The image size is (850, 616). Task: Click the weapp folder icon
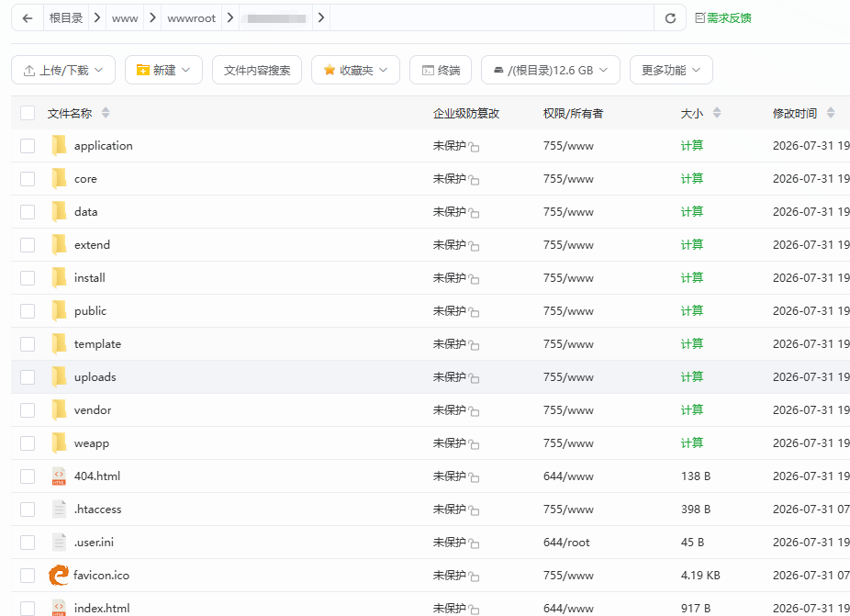coord(59,443)
